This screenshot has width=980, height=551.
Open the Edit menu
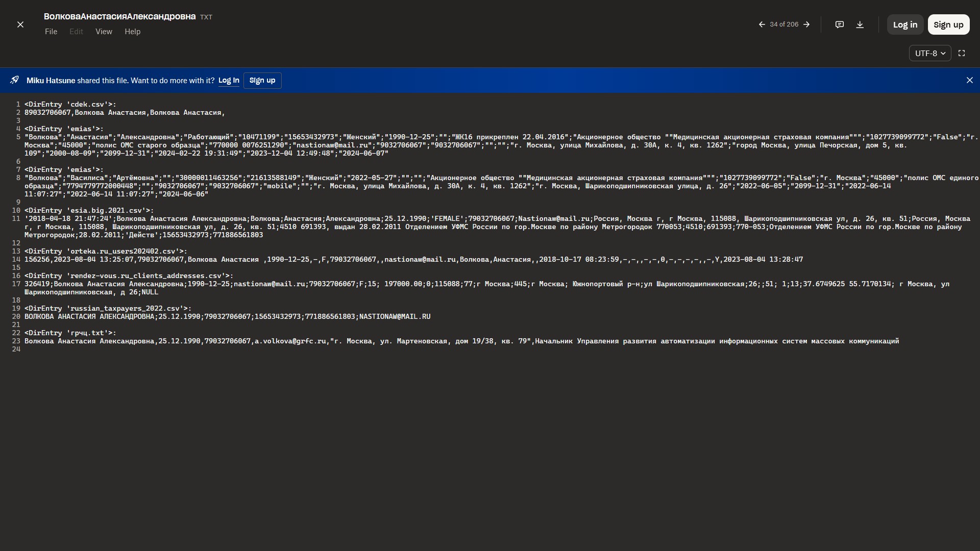[76, 32]
